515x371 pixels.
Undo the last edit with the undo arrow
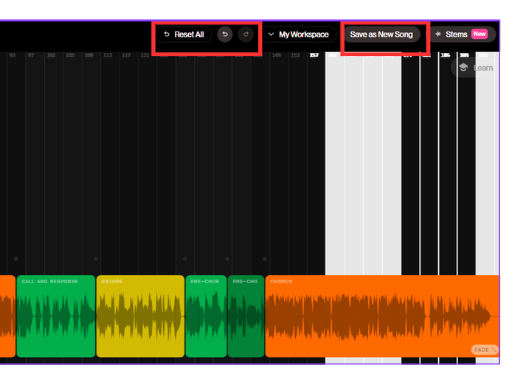[x=225, y=34]
